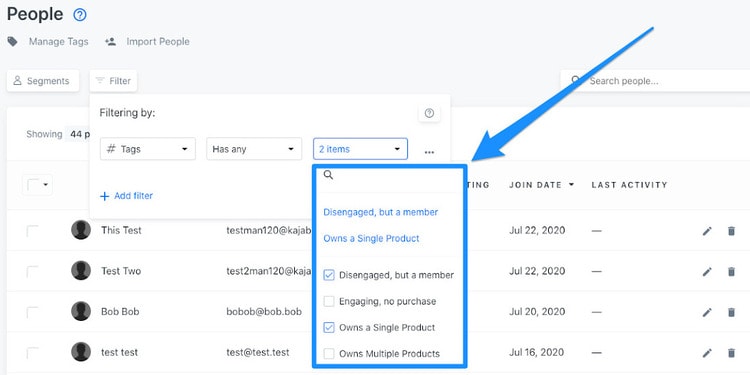Click the magnifier icon in tags dropdown
This screenshot has width=750, height=375.
[x=328, y=175]
